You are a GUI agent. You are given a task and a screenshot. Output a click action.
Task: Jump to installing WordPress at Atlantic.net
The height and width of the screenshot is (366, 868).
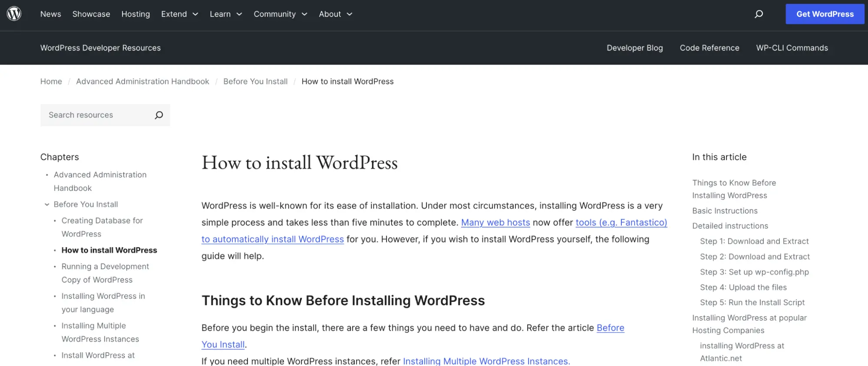tap(742, 352)
